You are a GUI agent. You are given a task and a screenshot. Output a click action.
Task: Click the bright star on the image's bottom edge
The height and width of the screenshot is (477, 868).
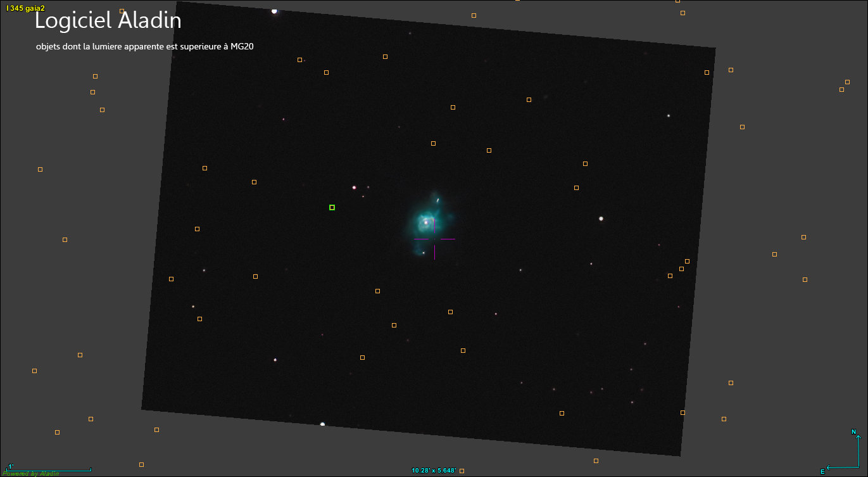pos(322,424)
